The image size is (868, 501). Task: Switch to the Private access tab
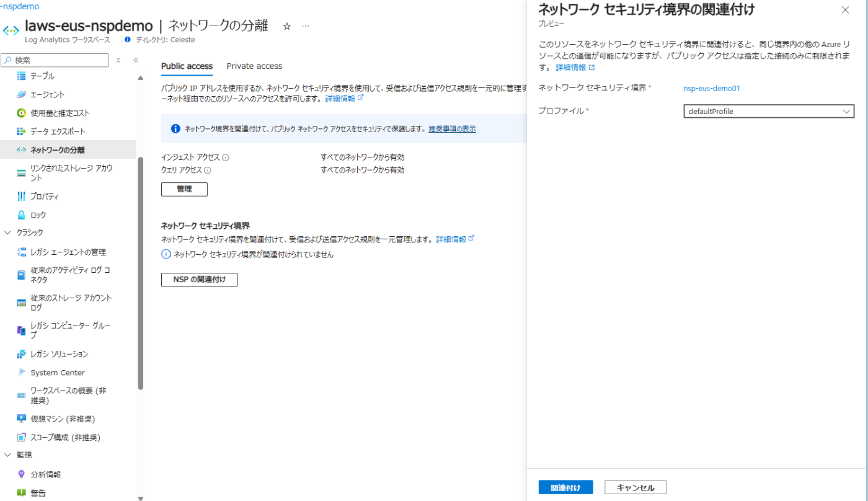254,66
